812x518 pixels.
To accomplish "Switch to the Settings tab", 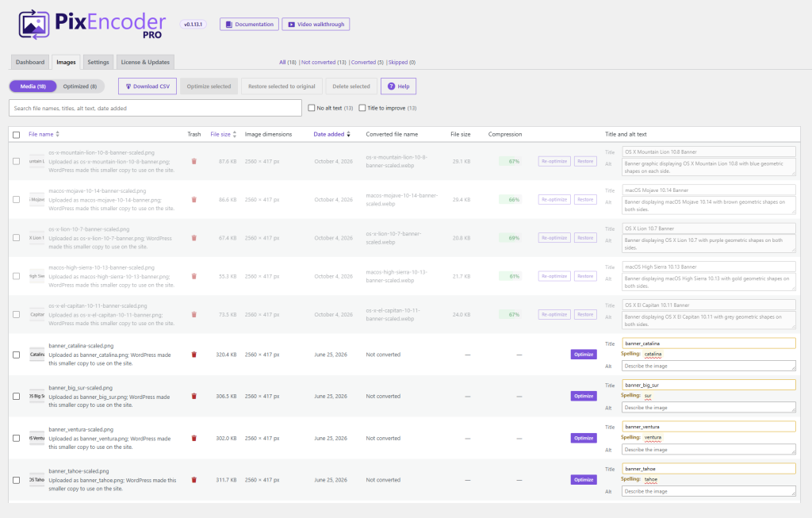I will pos(98,62).
